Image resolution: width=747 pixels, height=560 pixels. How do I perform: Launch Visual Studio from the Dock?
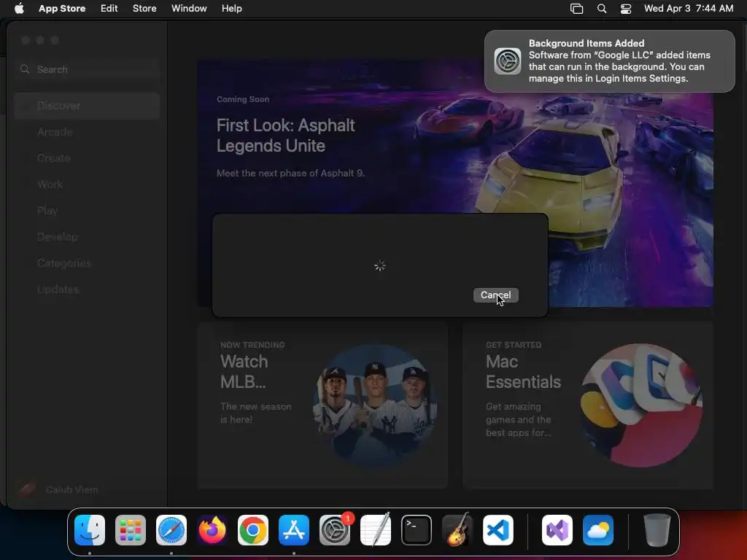click(557, 530)
